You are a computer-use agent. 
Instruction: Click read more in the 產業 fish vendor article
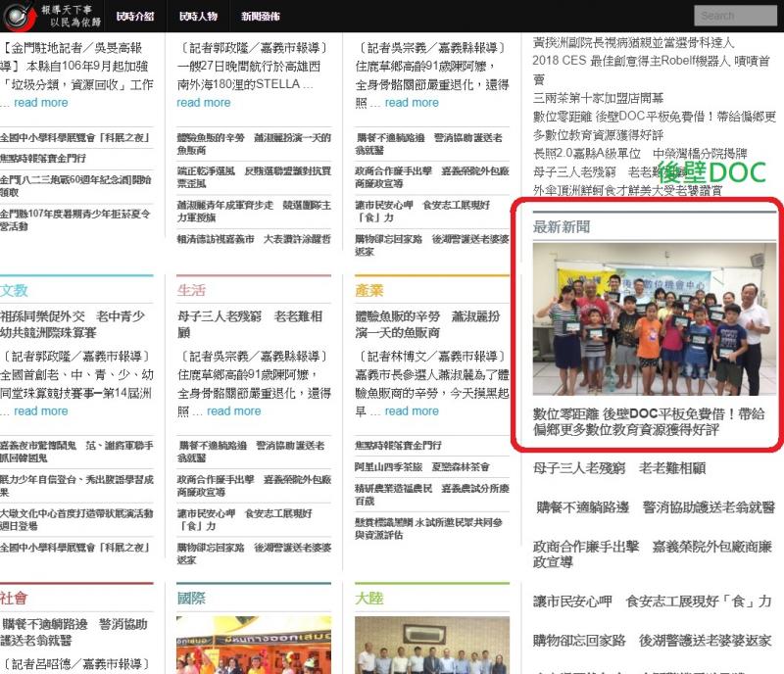click(412, 411)
